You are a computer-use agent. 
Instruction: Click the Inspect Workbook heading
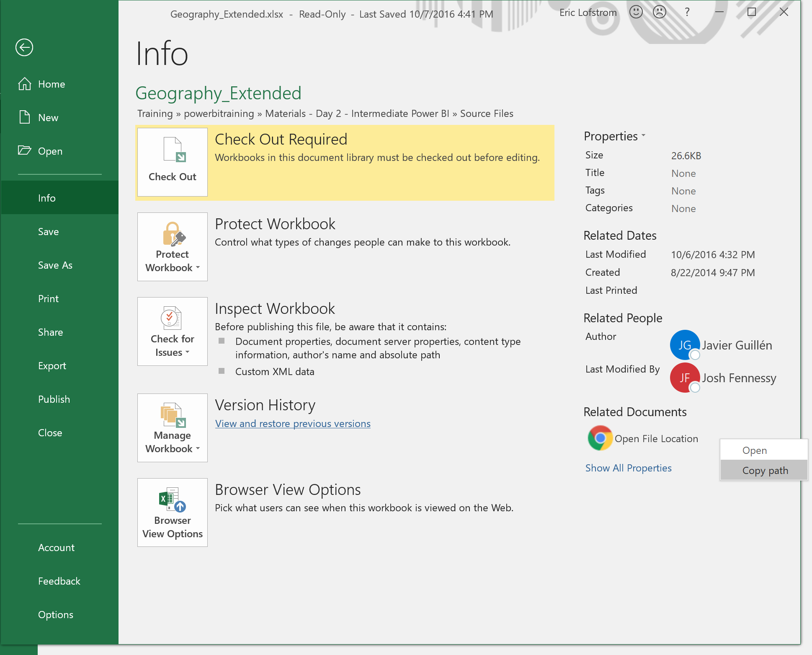[x=275, y=308]
